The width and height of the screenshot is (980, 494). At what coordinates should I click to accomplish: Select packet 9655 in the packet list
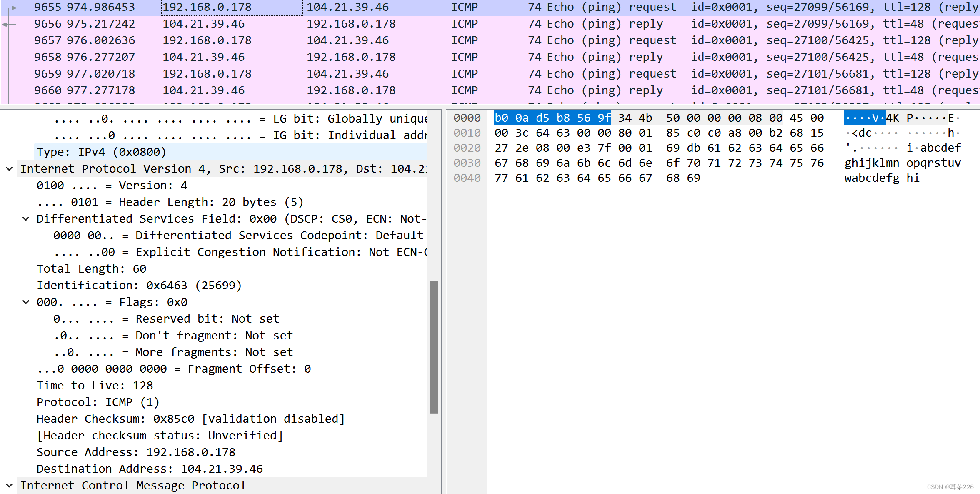point(490,7)
